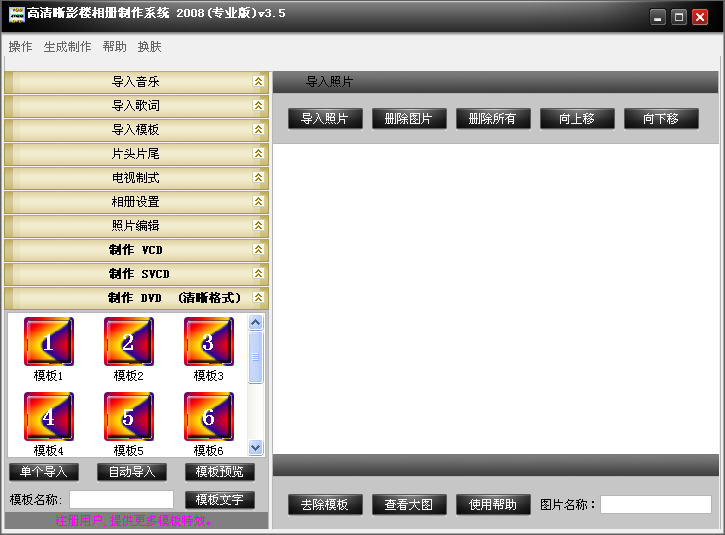Viewport: 725px width, 535px height.
Task: Click the 导入照片 button
Action: tap(325, 118)
